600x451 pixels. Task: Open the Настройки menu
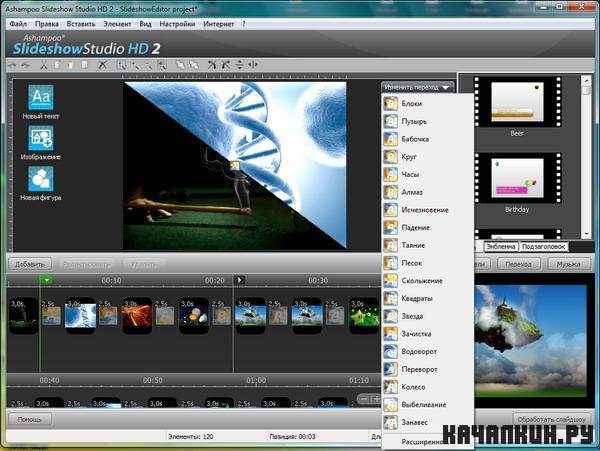click(x=177, y=24)
